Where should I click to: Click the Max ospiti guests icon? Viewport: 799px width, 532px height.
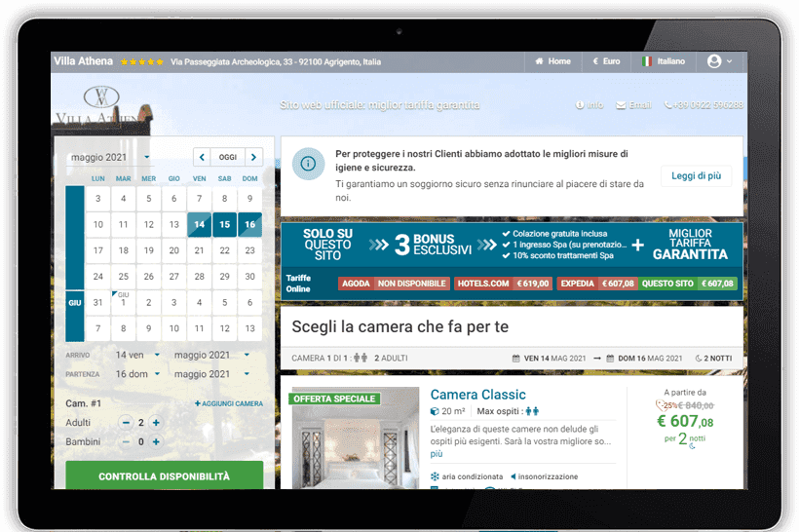(x=532, y=411)
